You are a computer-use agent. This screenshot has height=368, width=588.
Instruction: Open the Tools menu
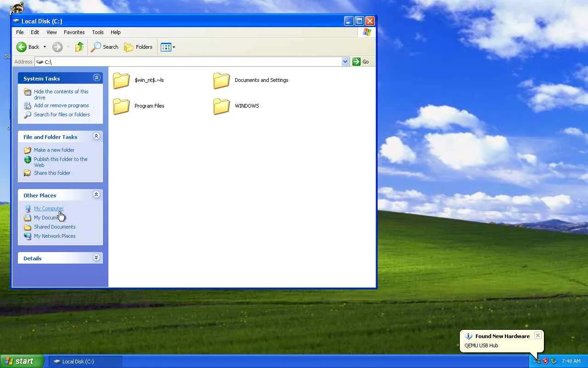click(98, 32)
